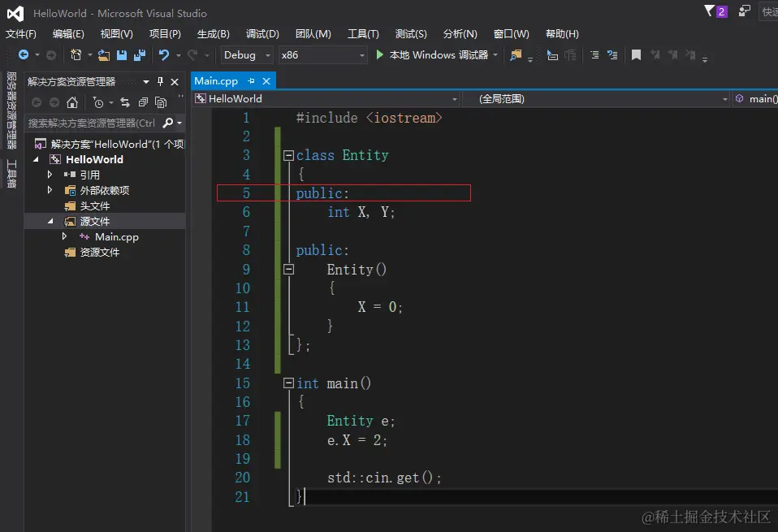Viewport: 778px width, 532px height.
Task: Open the 文件(F) menu
Action: pyautogui.click(x=21, y=34)
